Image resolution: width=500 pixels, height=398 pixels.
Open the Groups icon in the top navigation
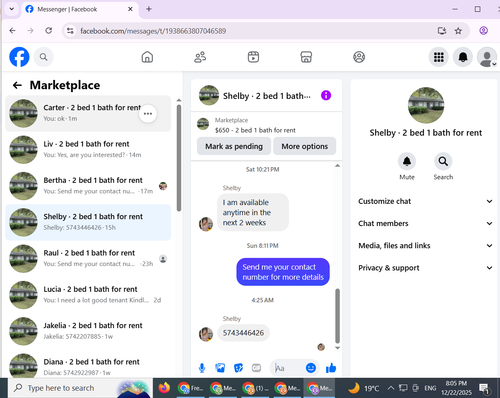tap(359, 57)
